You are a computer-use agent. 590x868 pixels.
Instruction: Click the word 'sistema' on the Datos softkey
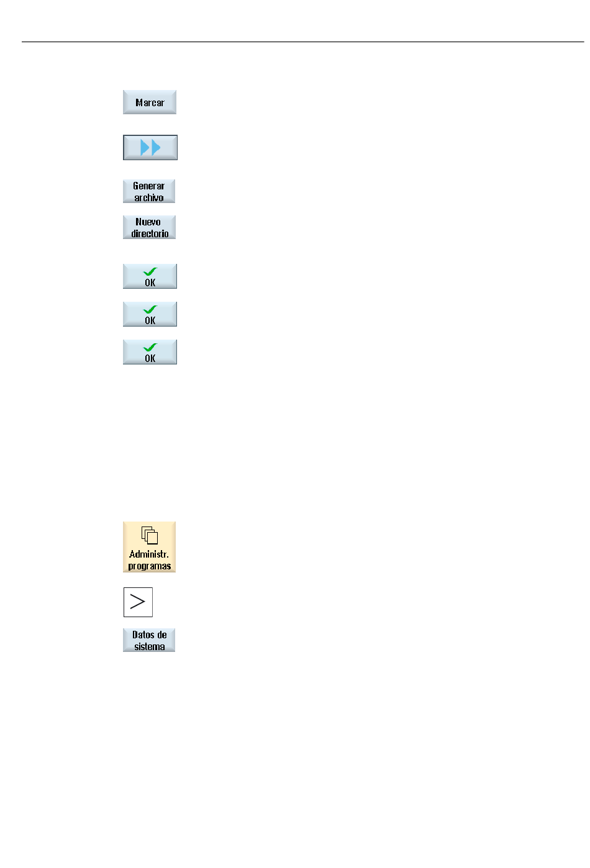[150, 646]
